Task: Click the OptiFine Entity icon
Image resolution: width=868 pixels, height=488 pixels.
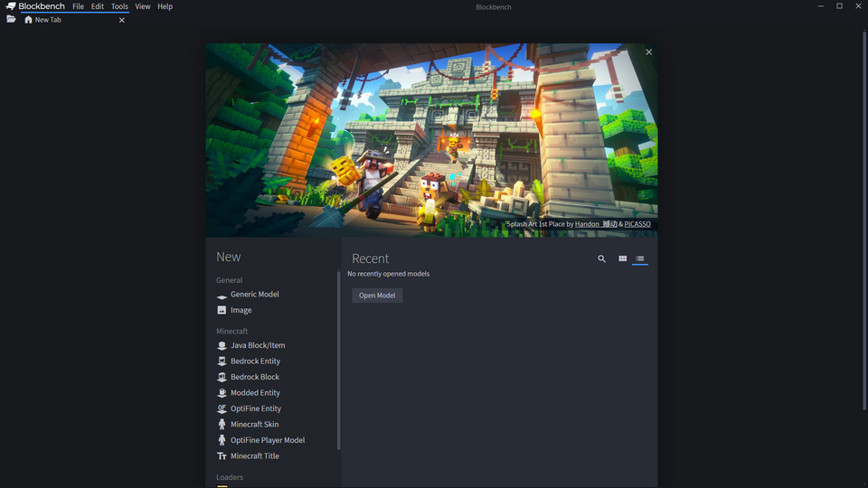Action: click(222, 408)
